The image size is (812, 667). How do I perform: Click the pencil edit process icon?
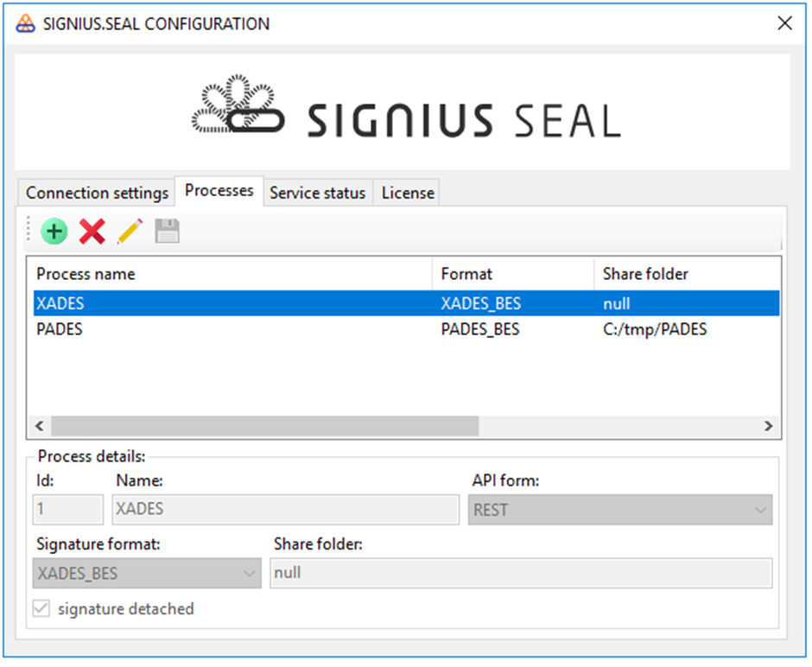(130, 232)
